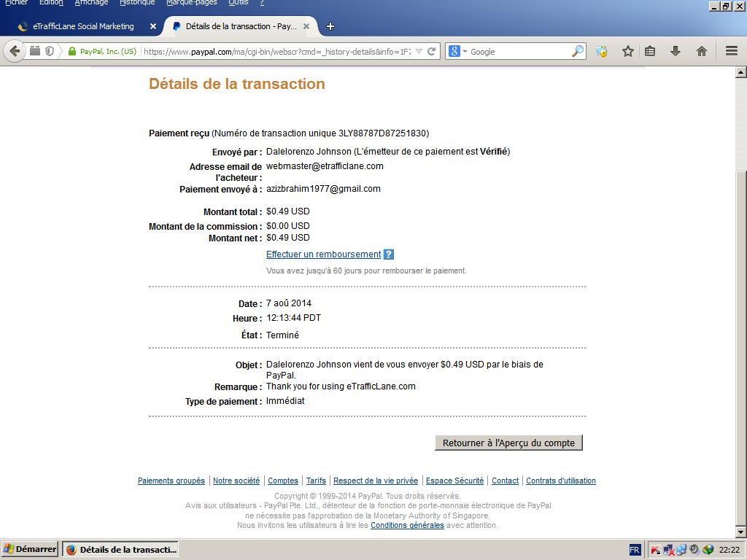Bookmark this page with the star icon
747x560 pixels.
(628, 52)
